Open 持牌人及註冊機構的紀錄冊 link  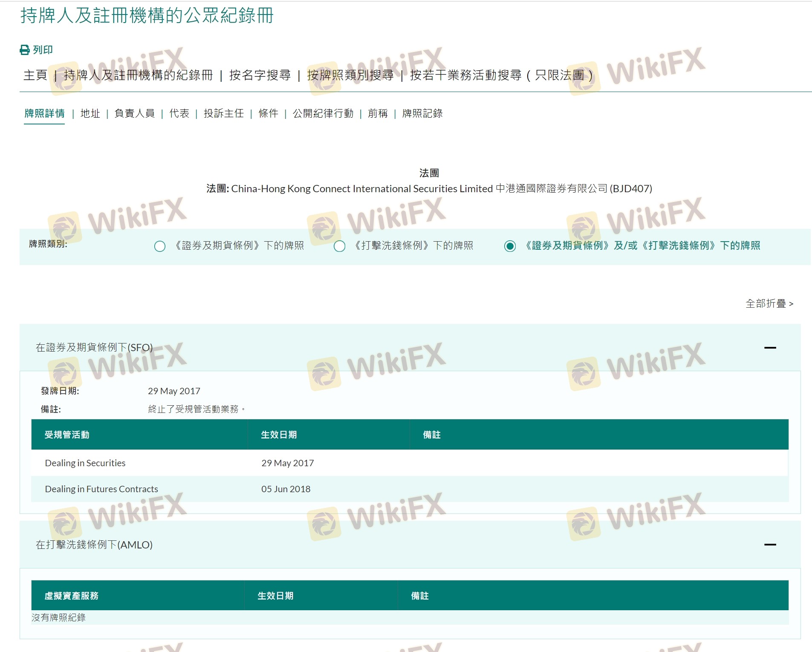(138, 75)
